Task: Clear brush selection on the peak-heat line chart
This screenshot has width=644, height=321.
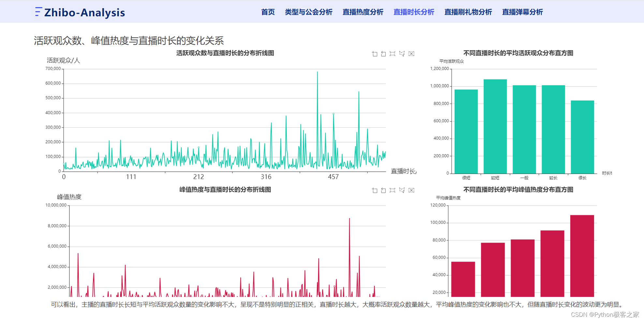Action: click(411, 190)
